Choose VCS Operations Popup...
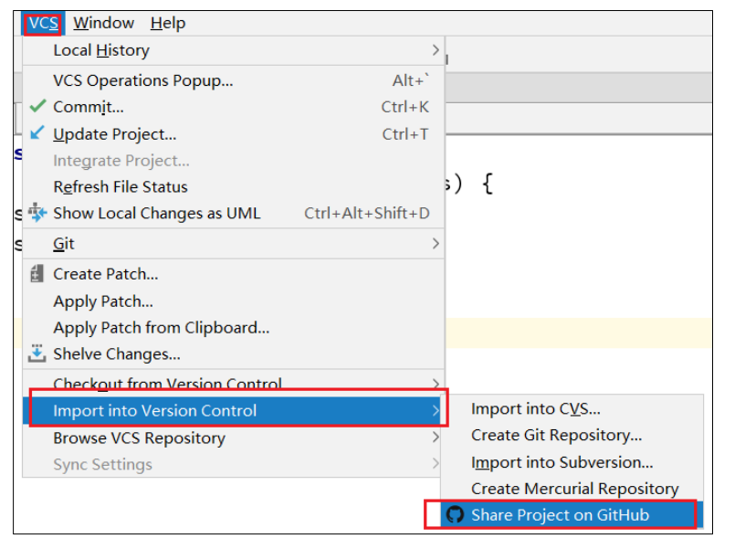This screenshot has width=756, height=538. 233,80
